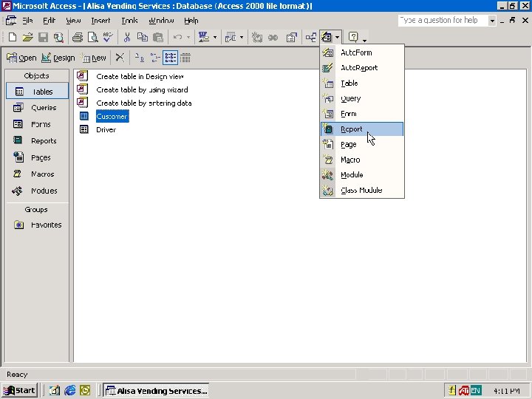The width and height of the screenshot is (532, 399).
Task: Choose Report from New Object menu
Action: point(362,129)
